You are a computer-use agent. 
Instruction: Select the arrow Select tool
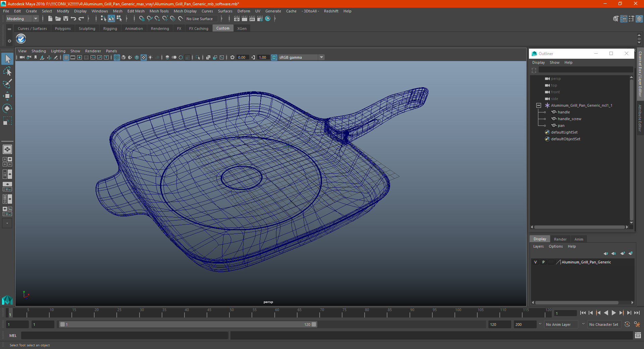(7, 59)
